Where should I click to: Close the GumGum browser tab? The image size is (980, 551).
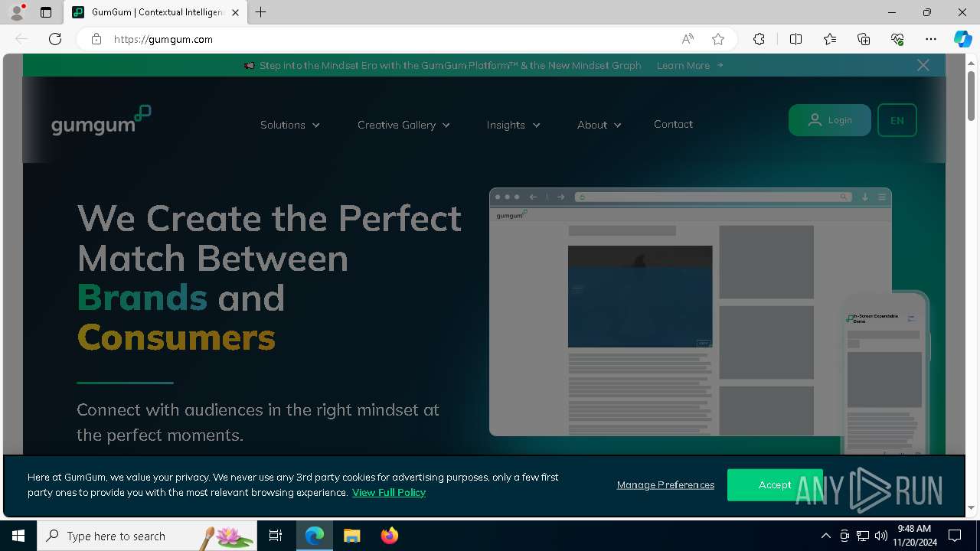tap(235, 12)
